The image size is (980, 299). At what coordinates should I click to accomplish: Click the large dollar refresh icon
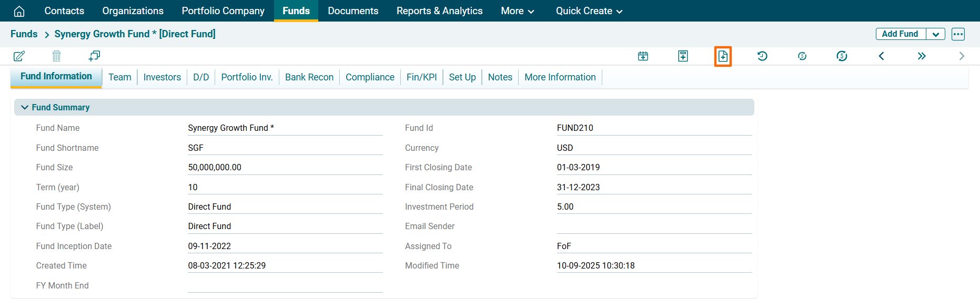(842, 56)
